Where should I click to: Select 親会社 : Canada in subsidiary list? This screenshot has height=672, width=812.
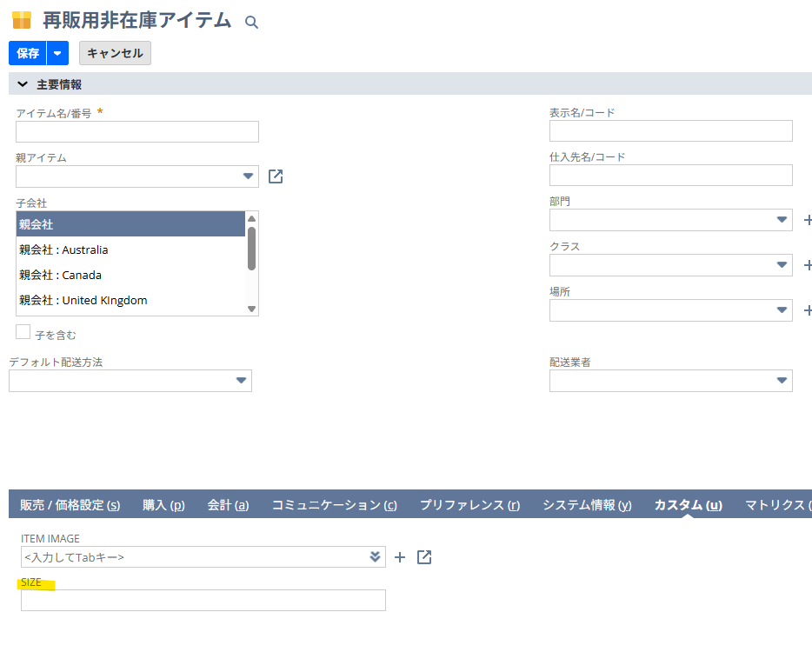pyautogui.click(x=60, y=275)
